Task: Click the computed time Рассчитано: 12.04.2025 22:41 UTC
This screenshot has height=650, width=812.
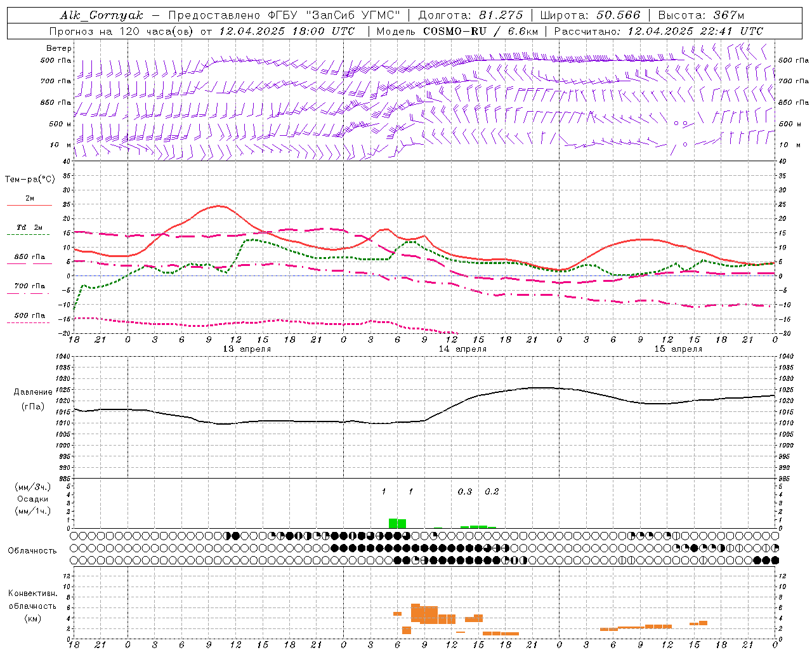Action: tap(658, 31)
